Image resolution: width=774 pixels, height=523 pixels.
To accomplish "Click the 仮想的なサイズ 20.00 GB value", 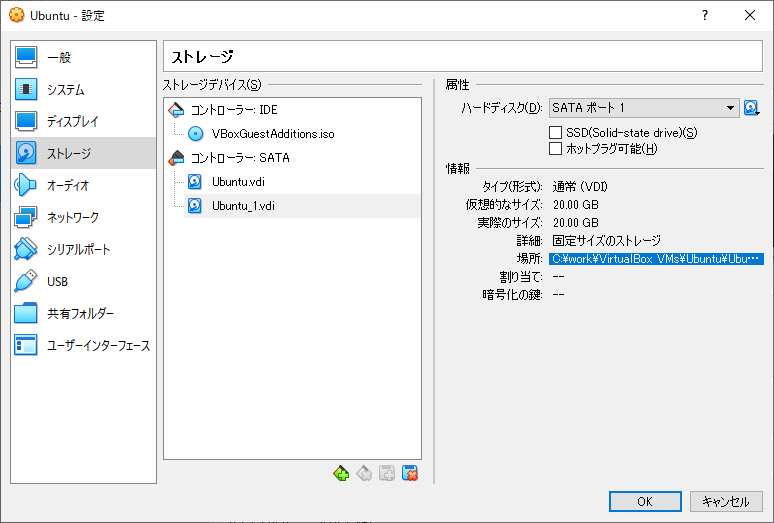I will tap(576, 205).
